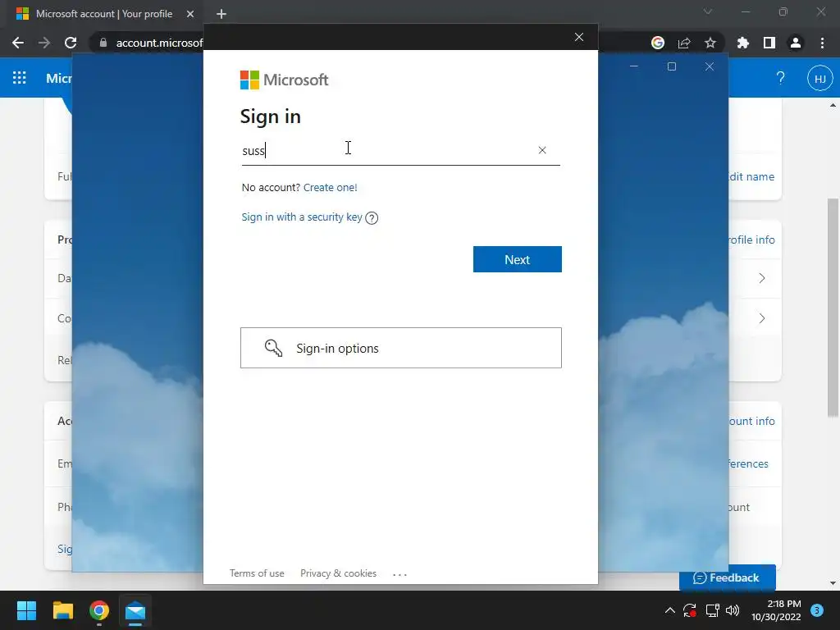Click Edit name link on profile page
The width and height of the screenshot is (840, 630).
coord(751,177)
